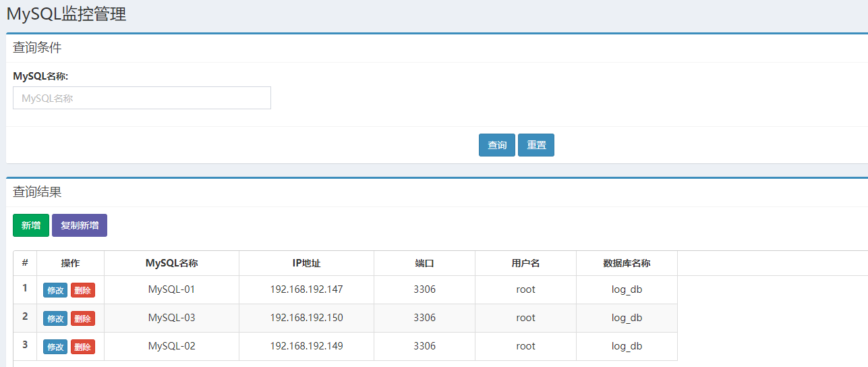Click the 查询 button

click(497, 145)
